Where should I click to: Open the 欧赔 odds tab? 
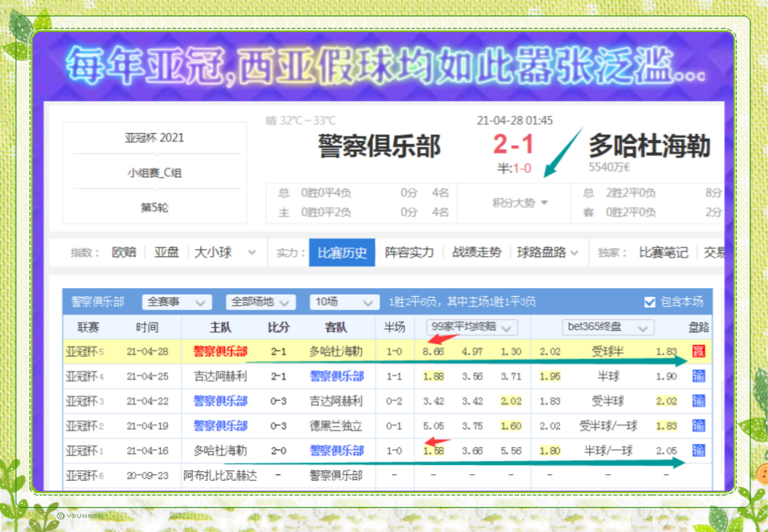(x=124, y=253)
